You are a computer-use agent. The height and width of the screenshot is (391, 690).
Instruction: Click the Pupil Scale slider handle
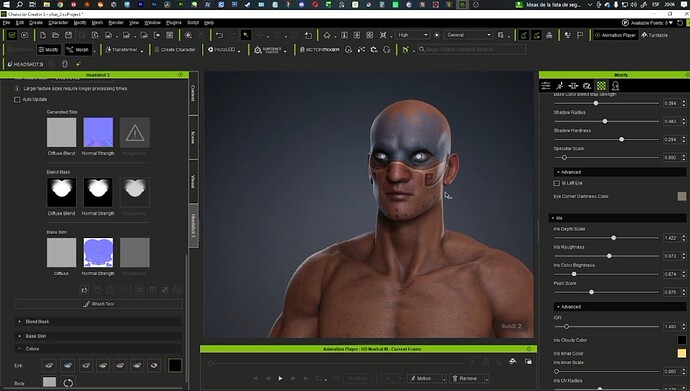(x=591, y=292)
